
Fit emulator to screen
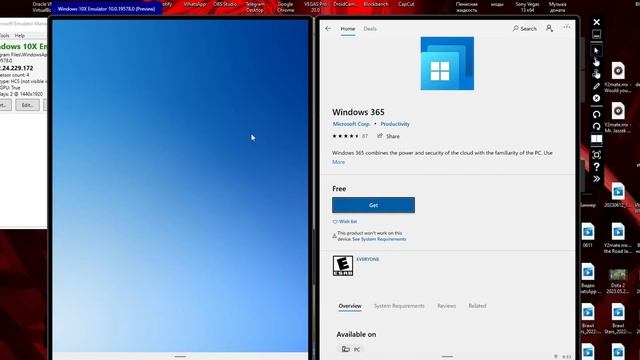pyautogui.click(x=596, y=155)
